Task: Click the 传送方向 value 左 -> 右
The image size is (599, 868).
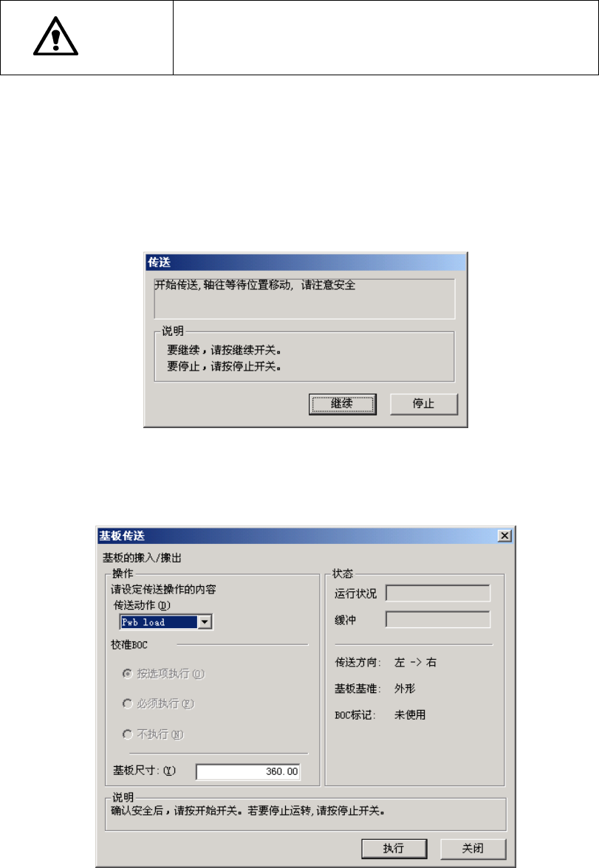Action: [x=416, y=662]
